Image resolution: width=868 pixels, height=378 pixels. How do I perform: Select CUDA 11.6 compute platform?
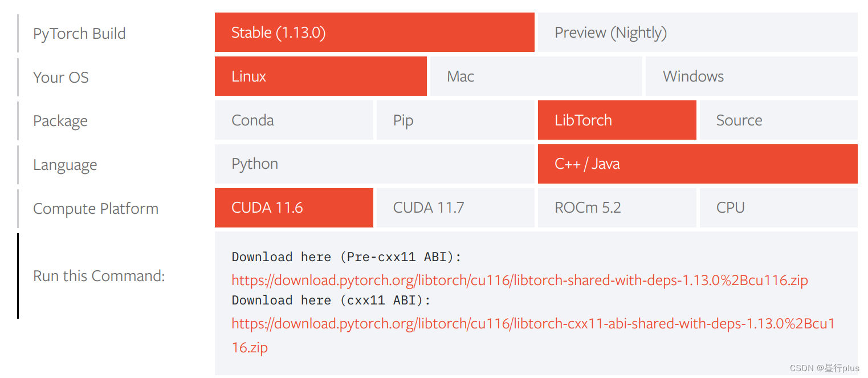294,208
